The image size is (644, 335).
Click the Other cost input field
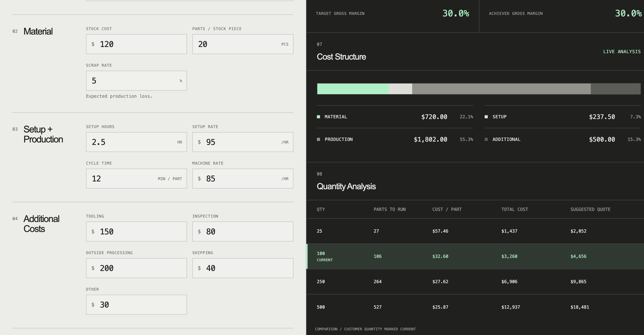[136, 304]
